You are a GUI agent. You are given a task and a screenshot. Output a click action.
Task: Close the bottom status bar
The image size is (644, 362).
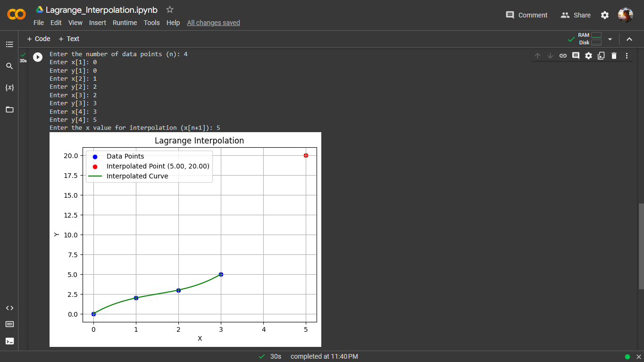tap(638, 357)
